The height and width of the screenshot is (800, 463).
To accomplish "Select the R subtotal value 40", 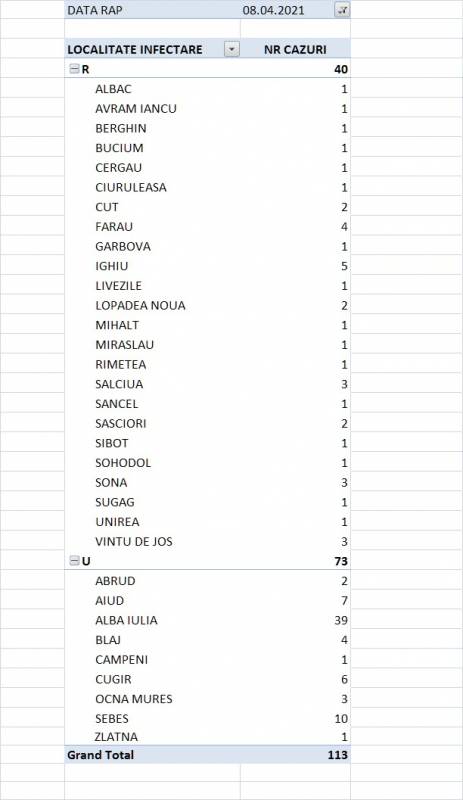I will 341,69.
